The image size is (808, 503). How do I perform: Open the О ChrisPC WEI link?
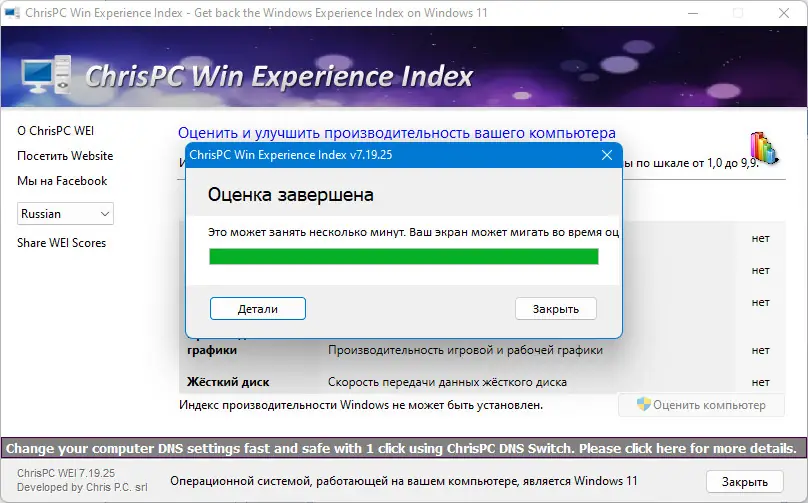(56, 131)
